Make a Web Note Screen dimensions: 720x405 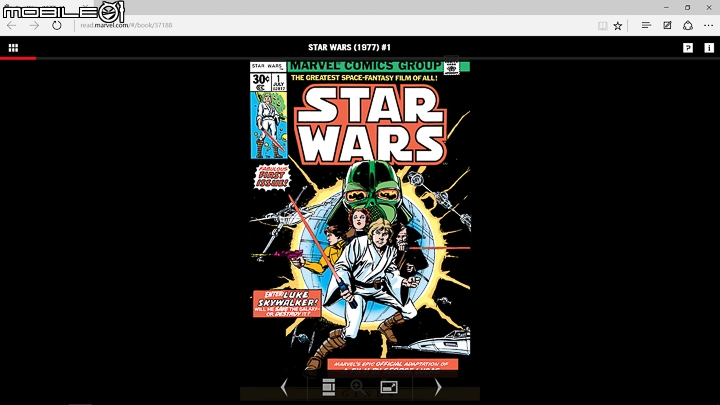click(x=667, y=25)
